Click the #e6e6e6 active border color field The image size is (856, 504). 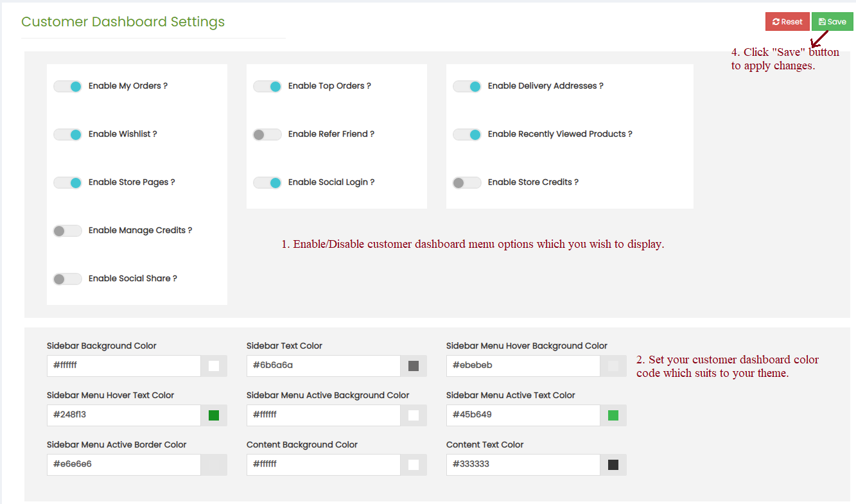[124, 465]
